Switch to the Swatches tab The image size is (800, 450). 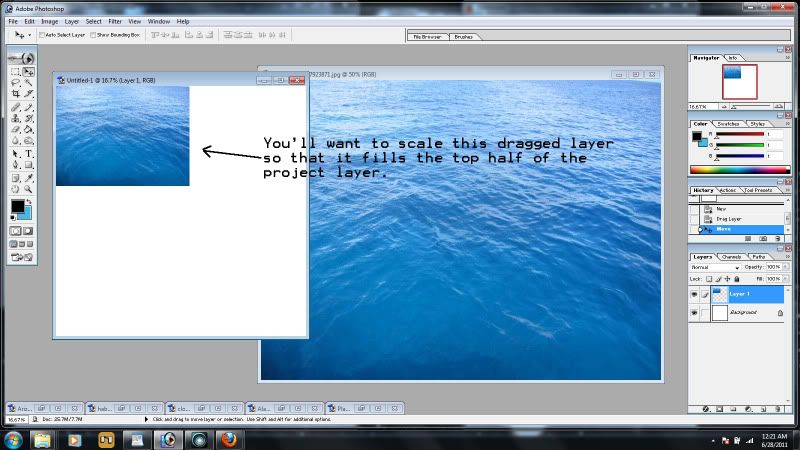(728, 124)
